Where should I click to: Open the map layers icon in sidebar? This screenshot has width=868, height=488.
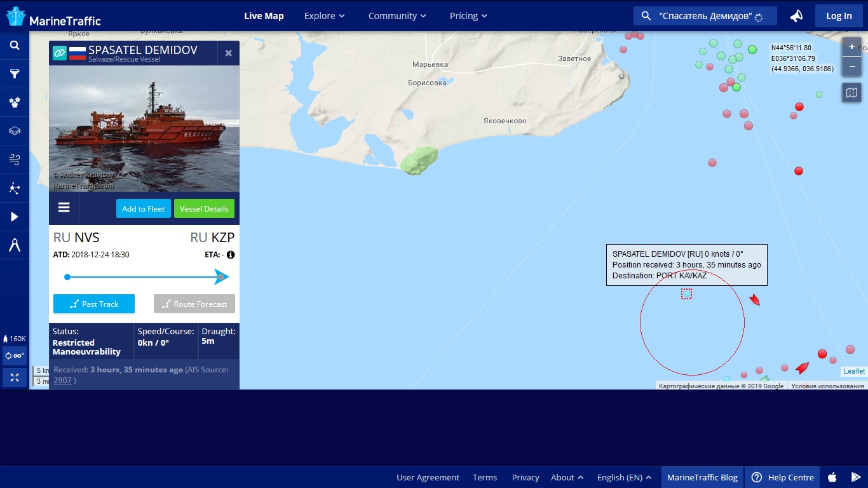(15, 131)
